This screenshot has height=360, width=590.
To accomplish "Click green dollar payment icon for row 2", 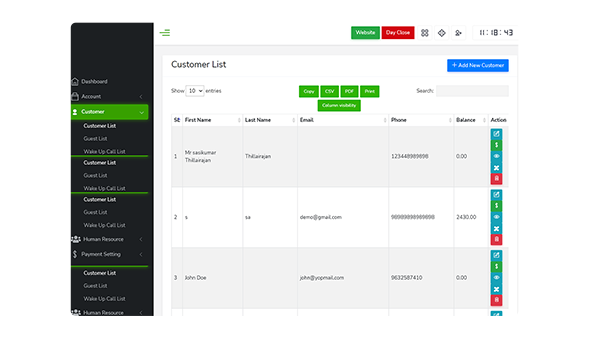I will point(496,206).
